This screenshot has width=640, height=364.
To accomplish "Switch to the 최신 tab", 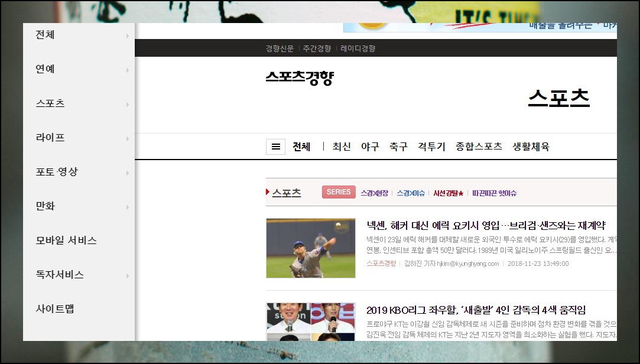I will pos(341,147).
